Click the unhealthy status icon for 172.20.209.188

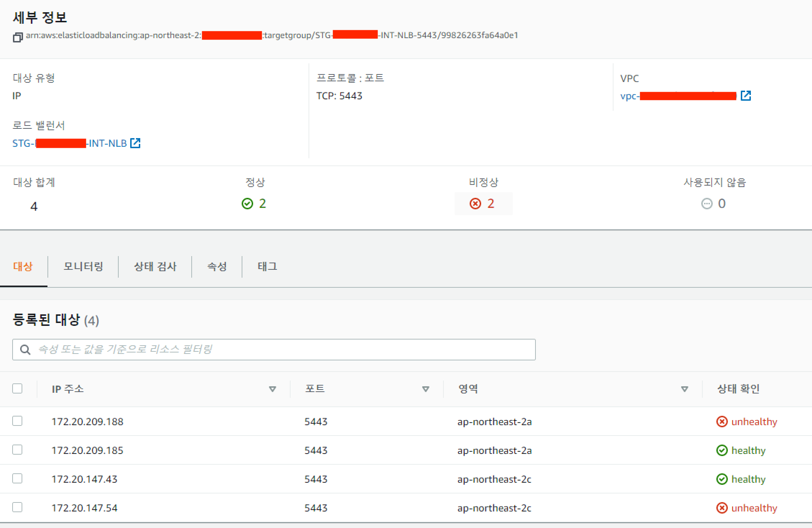722,422
